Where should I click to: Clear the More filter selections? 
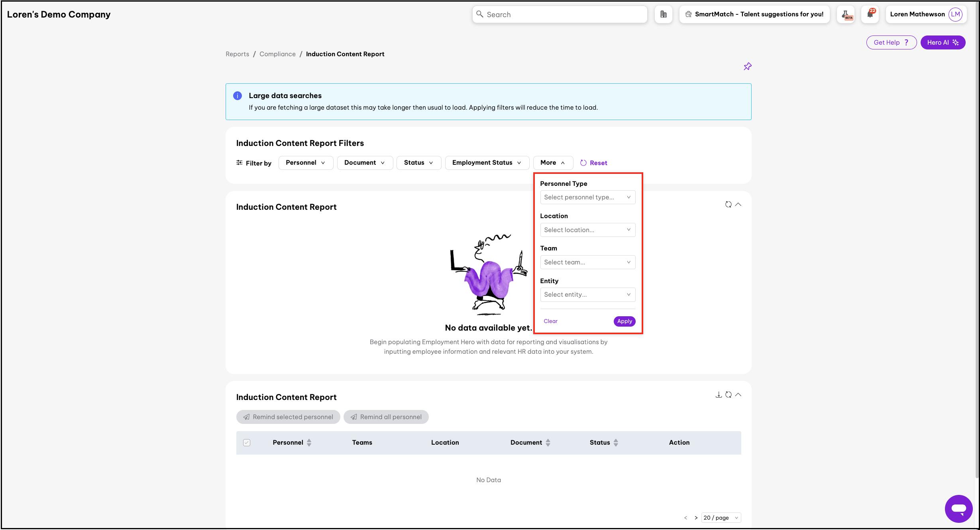coord(550,321)
